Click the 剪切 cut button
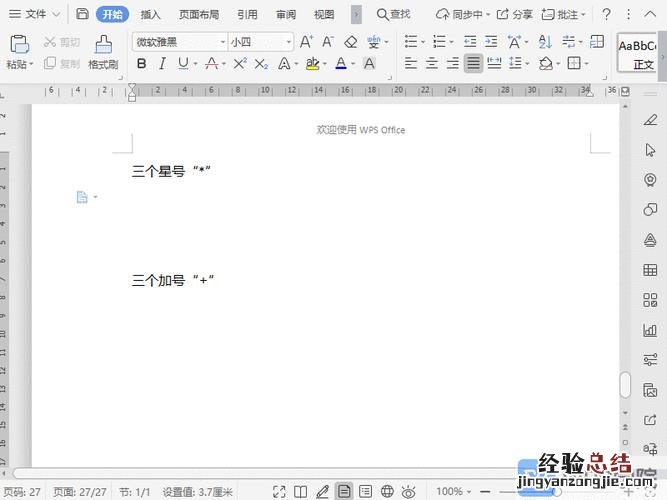The image size is (667, 500). (62, 42)
